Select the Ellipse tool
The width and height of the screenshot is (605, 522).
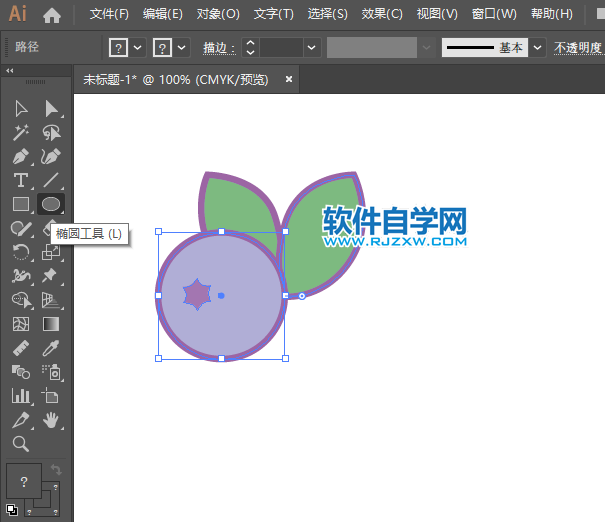tap(51, 204)
